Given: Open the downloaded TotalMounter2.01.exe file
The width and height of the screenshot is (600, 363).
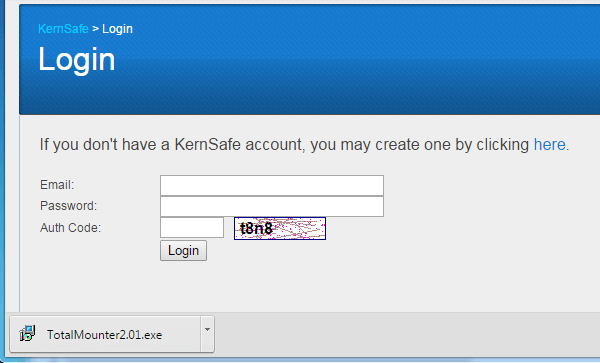Looking at the screenshot, I should coord(105,334).
